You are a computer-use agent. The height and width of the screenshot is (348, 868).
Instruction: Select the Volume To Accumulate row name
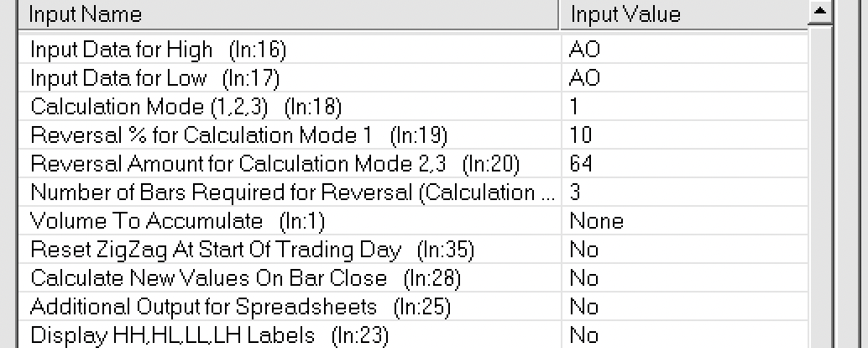[x=177, y=221]
